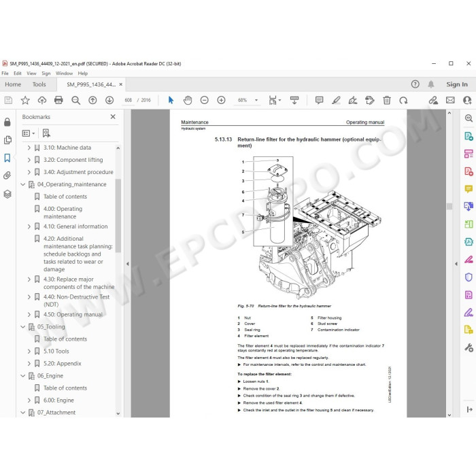Print the document
Viewport: 476px width, 476px height.
pyautogui.click(x=58, y=100)
